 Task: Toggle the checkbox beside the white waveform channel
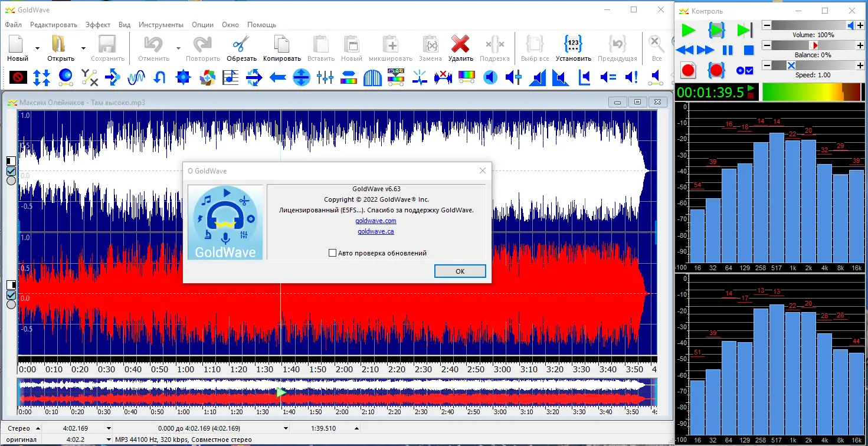[x=11, y=171]
